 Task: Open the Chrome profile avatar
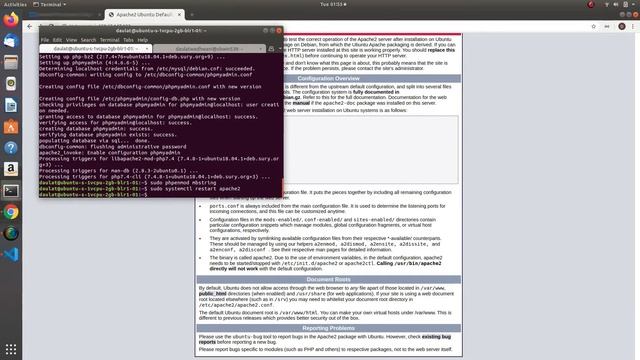point(622,27)
